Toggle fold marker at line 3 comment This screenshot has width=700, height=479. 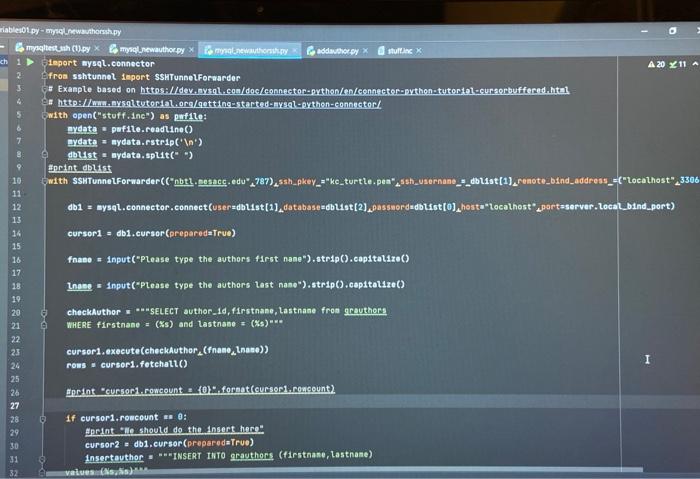coord(44,89)
